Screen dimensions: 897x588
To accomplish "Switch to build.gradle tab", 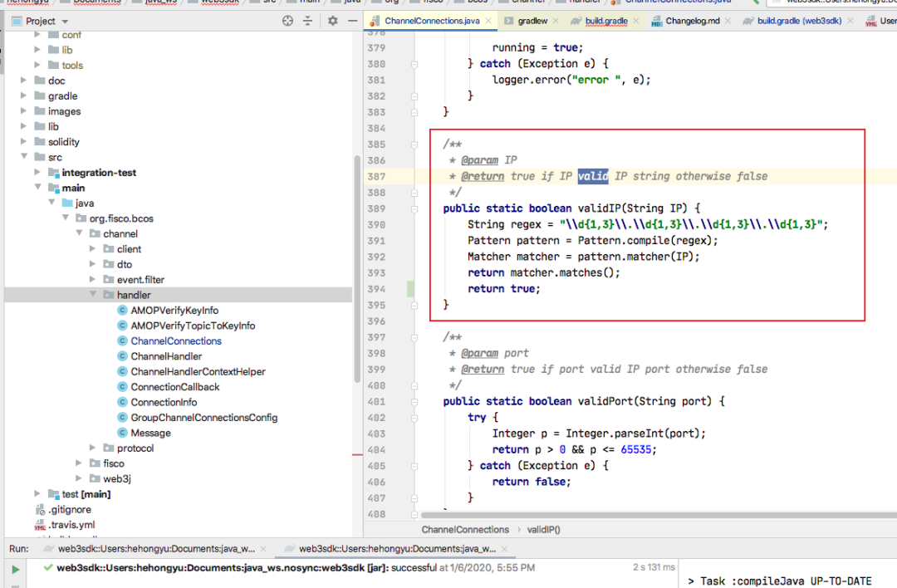I will 606,21.
